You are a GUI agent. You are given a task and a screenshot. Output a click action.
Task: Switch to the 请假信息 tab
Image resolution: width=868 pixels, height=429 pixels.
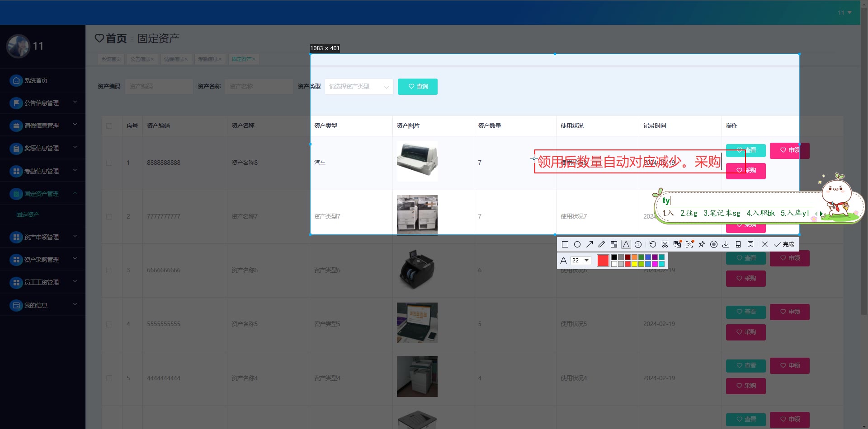pyautogui.click(x=175, y=59)
